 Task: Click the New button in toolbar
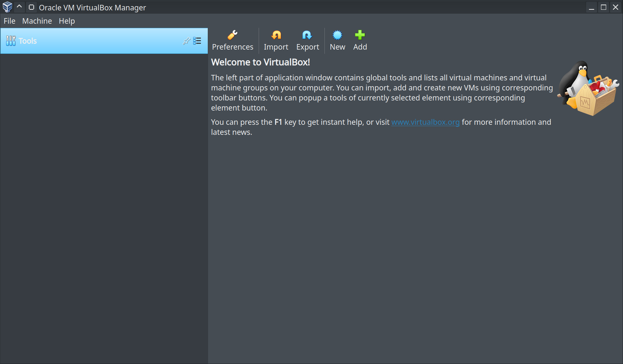click(x=337, y=40)
